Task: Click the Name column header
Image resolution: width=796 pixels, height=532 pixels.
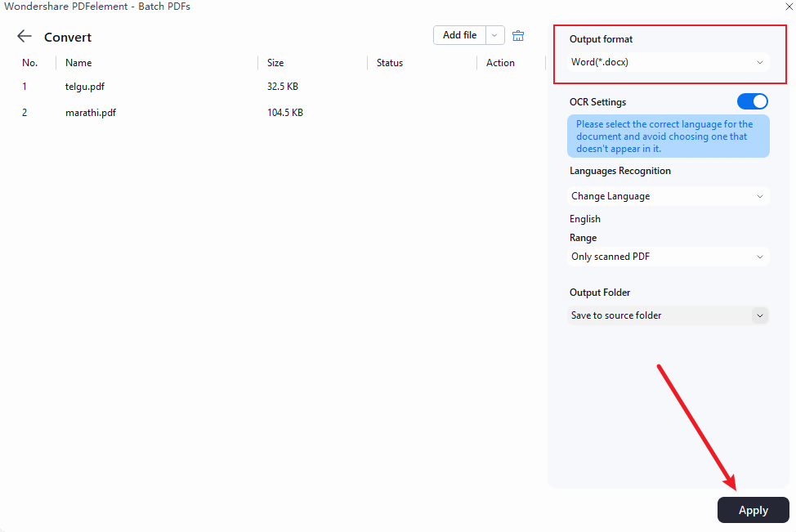Action: (78, 63)
